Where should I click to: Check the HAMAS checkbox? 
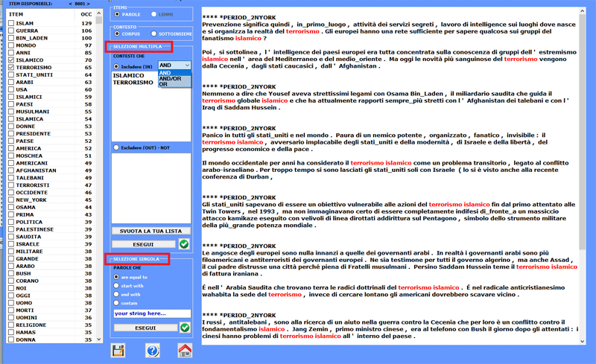[x=11, y=333]
